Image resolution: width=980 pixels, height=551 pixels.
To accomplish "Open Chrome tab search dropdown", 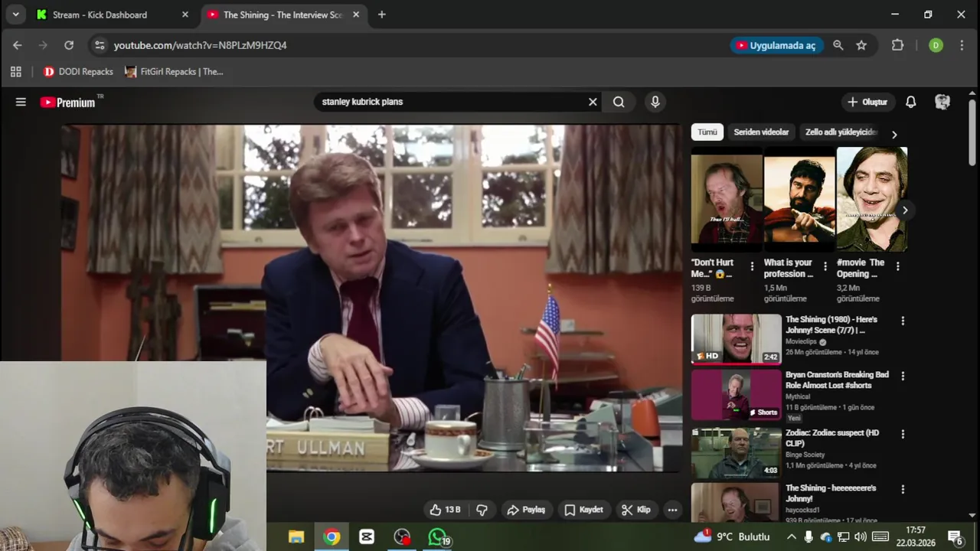I will click(15, 15).
